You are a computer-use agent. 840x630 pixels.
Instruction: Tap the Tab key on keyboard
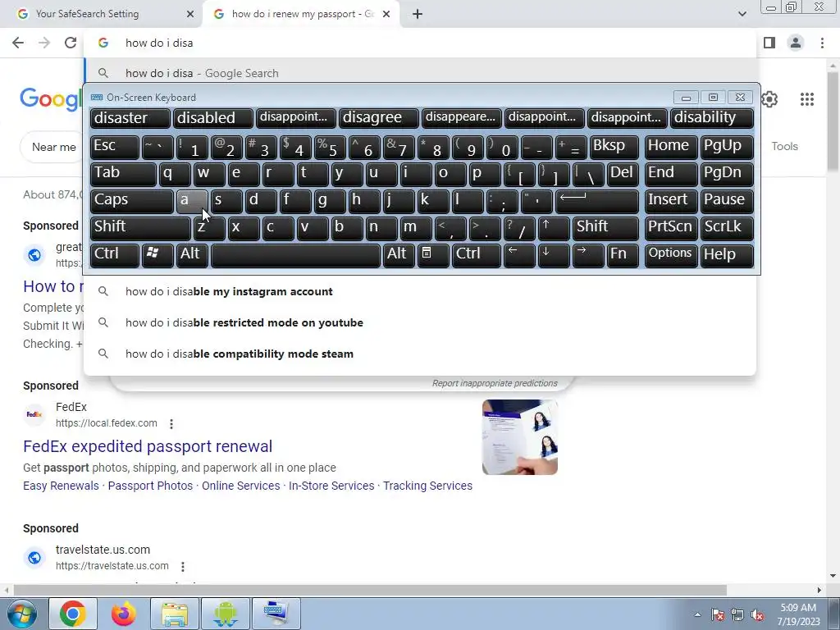[123, 174]
